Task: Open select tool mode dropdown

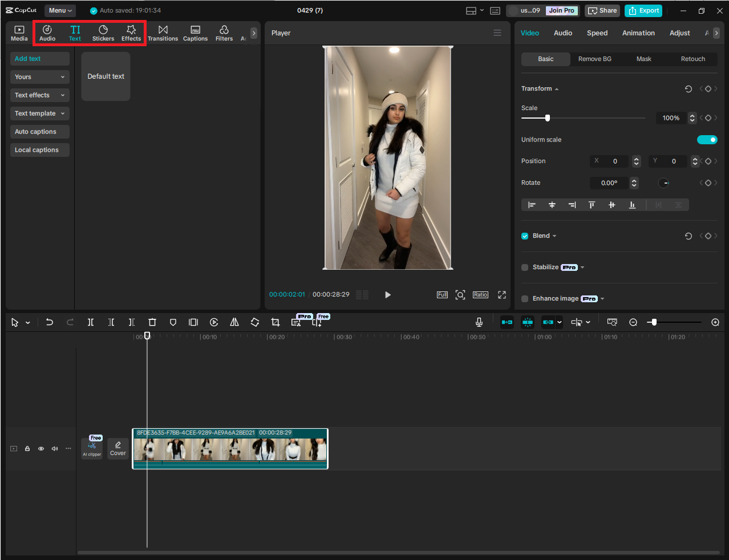Action: [28, 323]
